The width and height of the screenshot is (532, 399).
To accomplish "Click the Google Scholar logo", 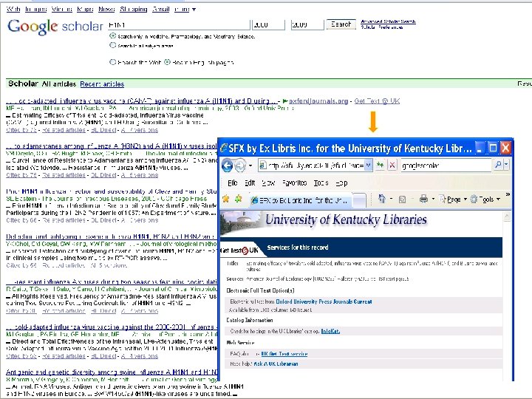I will point(55,27).
